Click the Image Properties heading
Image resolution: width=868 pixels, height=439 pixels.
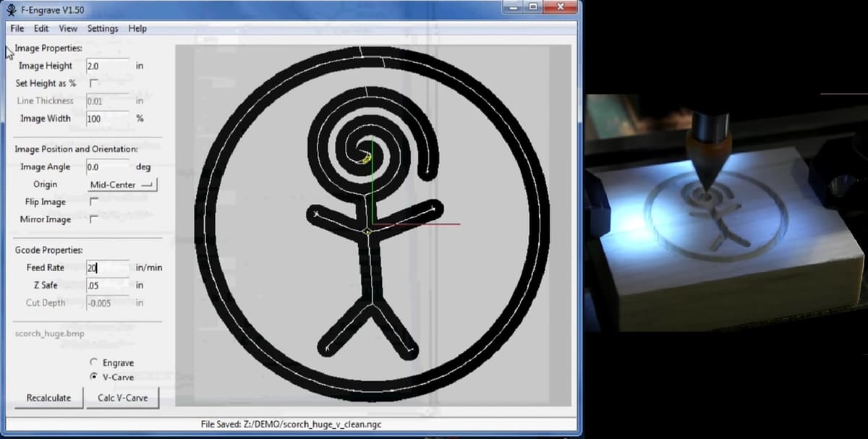coord(48,48)
